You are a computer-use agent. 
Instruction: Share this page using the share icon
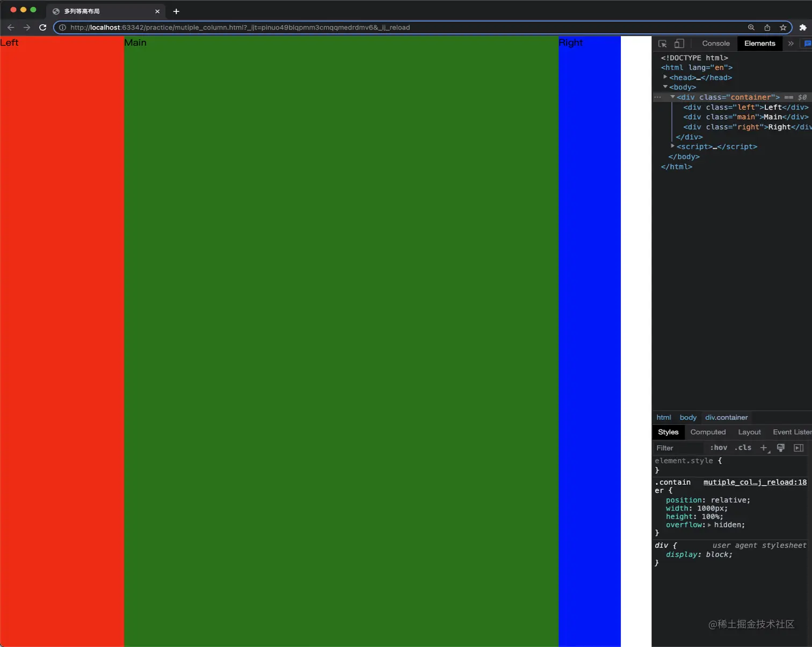coord(767,27)
